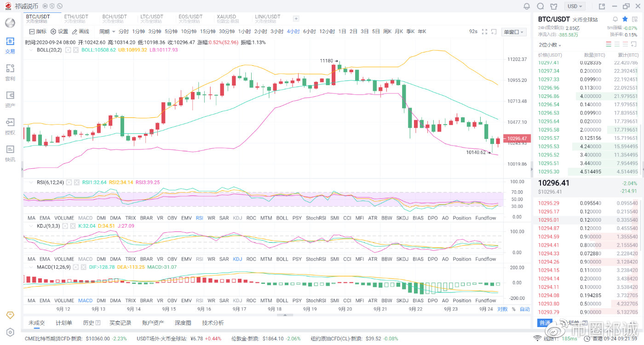Remove MACD indicator with X icon

[x=83, y=267]
